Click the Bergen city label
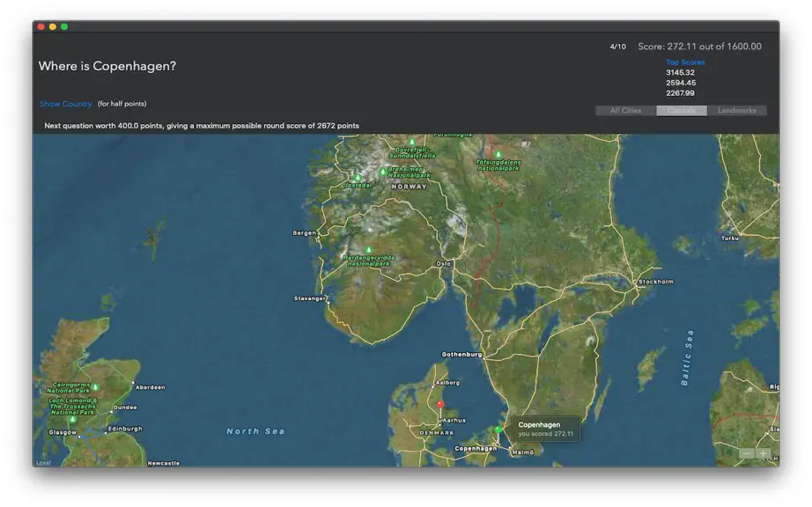Viewport: 812px width, 507px height. (x=304, y=233)
